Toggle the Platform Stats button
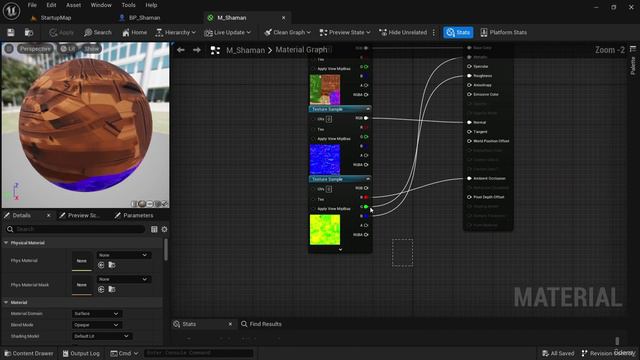 (x=503, y=32)
